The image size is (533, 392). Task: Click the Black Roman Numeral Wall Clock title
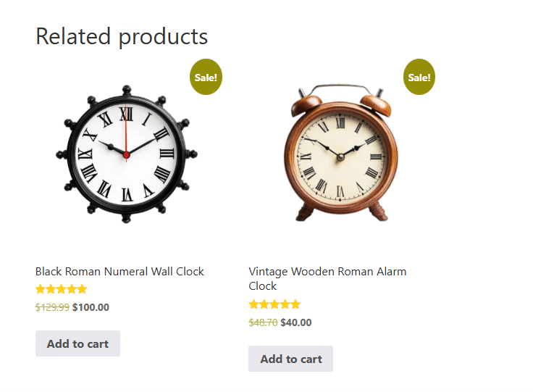tap(119, 272)
